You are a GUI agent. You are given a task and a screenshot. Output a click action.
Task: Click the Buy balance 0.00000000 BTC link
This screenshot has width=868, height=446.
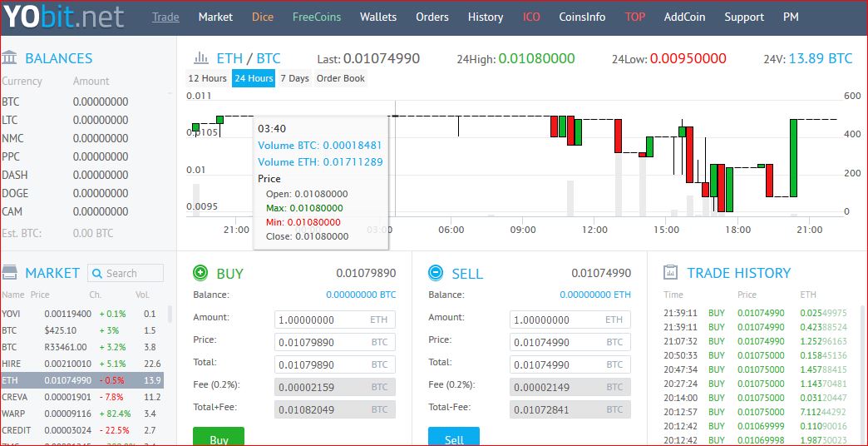(361, 295)
